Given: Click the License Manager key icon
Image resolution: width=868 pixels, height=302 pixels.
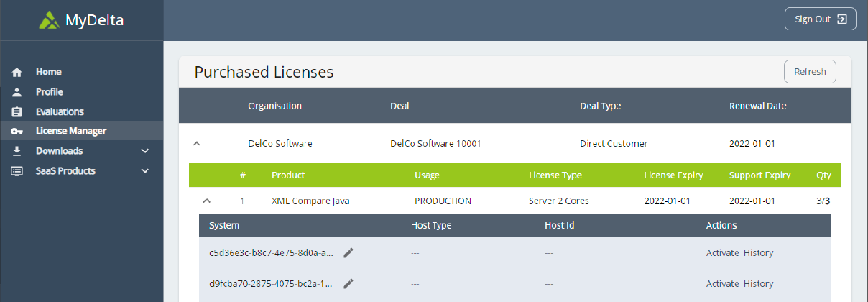Looking at the screenshot, I should click(17, 132).
